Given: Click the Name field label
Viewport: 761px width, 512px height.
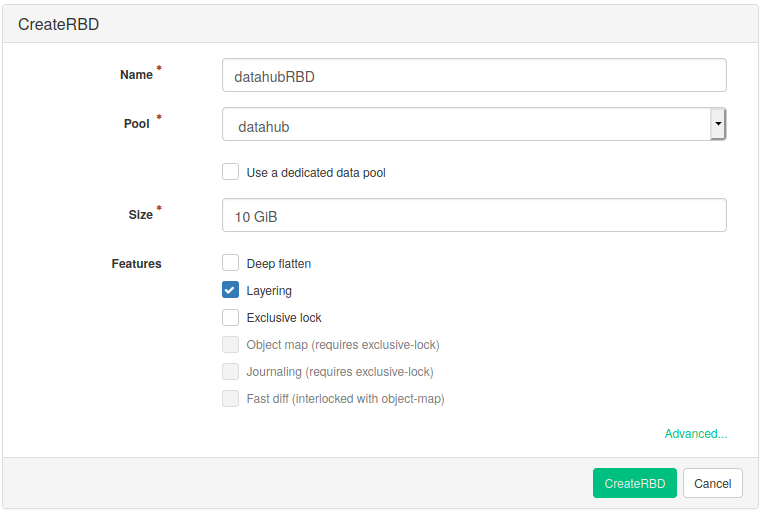Looking at the screenshot, I should [136, 75].
